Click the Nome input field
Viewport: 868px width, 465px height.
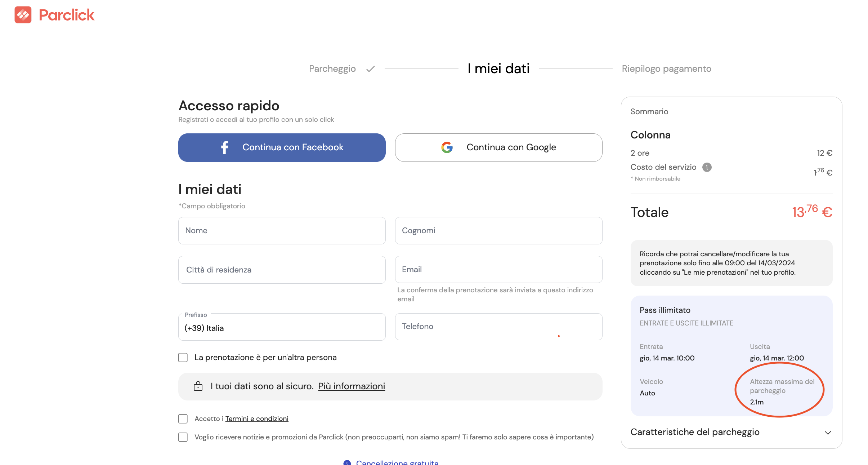pyautogui.click(x=282, y=231)
